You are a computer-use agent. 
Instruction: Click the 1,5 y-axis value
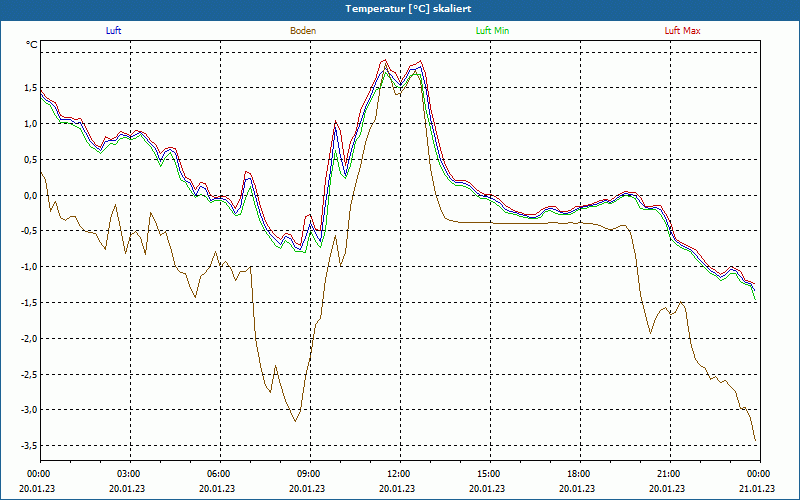(31, 88)
